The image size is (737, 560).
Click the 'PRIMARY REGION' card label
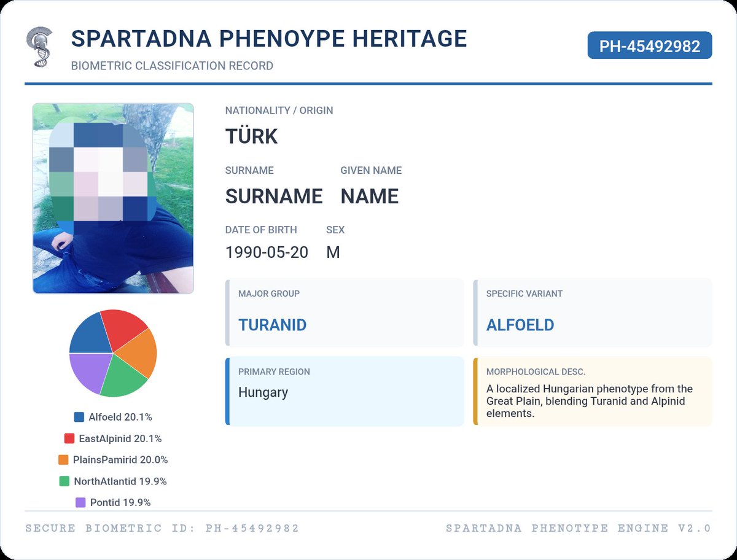click(x=274, y=371)
